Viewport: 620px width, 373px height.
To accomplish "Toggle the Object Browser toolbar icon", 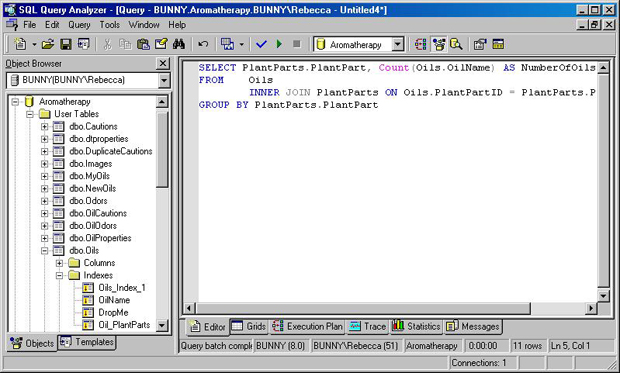I will [x=439, y=44].
